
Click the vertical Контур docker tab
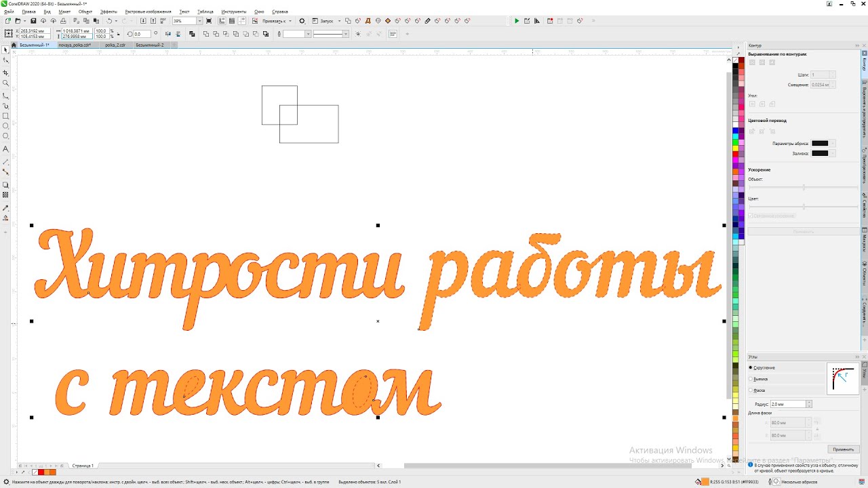[865, 62]
